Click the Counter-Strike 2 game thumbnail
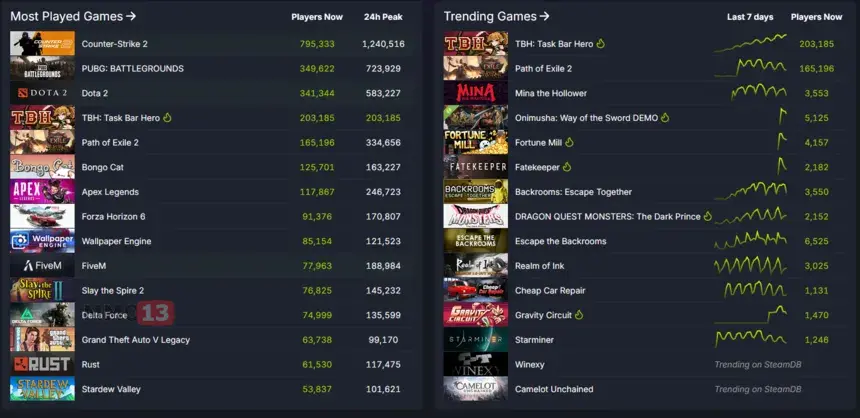This screenshot has height=418, width=860. [x=42, y=43]
